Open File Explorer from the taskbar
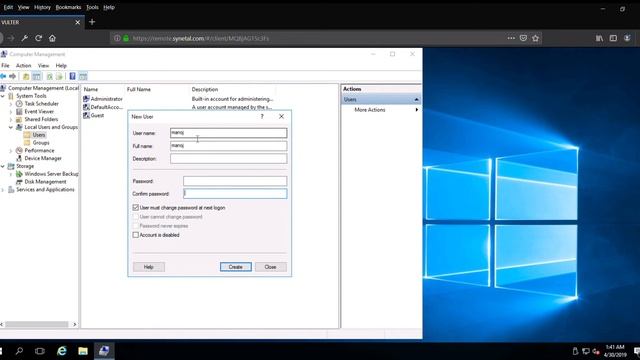This screenshot has height=360, width=640. click(x=83, y=351)
